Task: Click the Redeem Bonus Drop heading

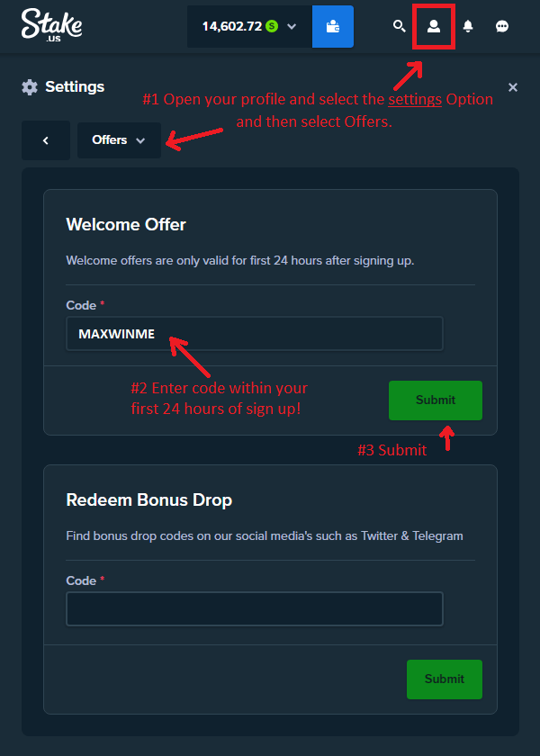Action: [149, 499]
